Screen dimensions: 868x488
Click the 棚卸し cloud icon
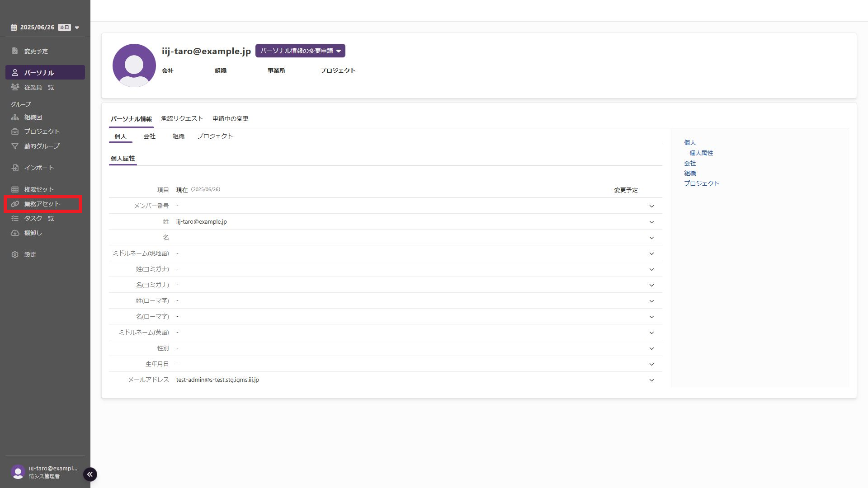[15, 233]
